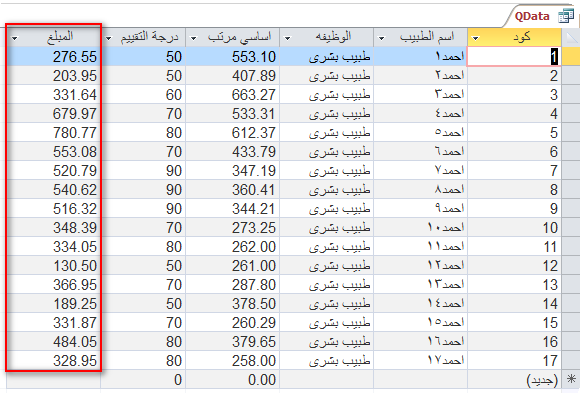Click the amount cell 780.77
580x393 pixels.
pos(54,132)
